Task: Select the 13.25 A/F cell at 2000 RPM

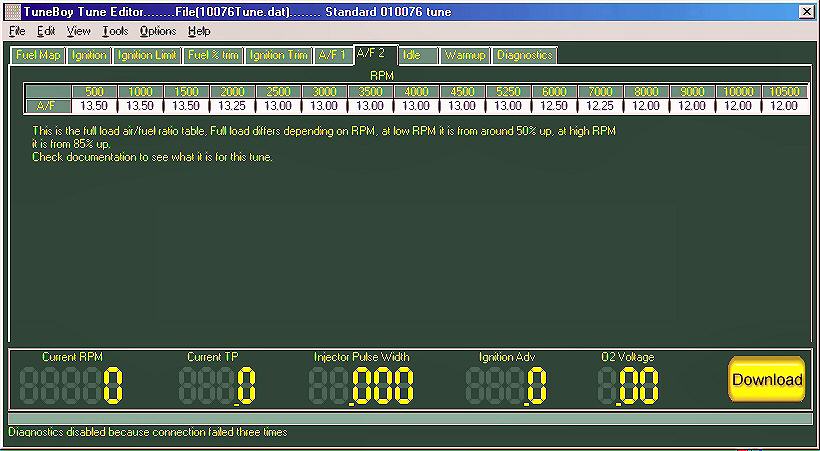Action: pyautogui.click(x=232, y=106)
